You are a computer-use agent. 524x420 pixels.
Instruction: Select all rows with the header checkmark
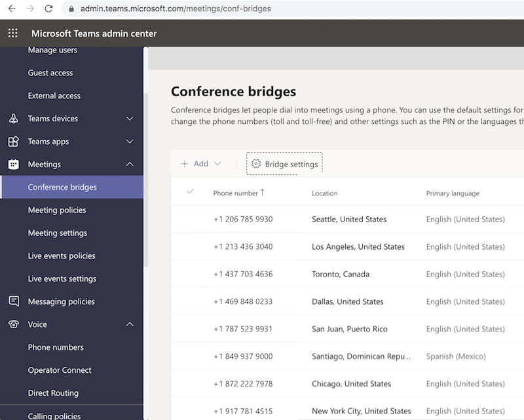[190, 193]
